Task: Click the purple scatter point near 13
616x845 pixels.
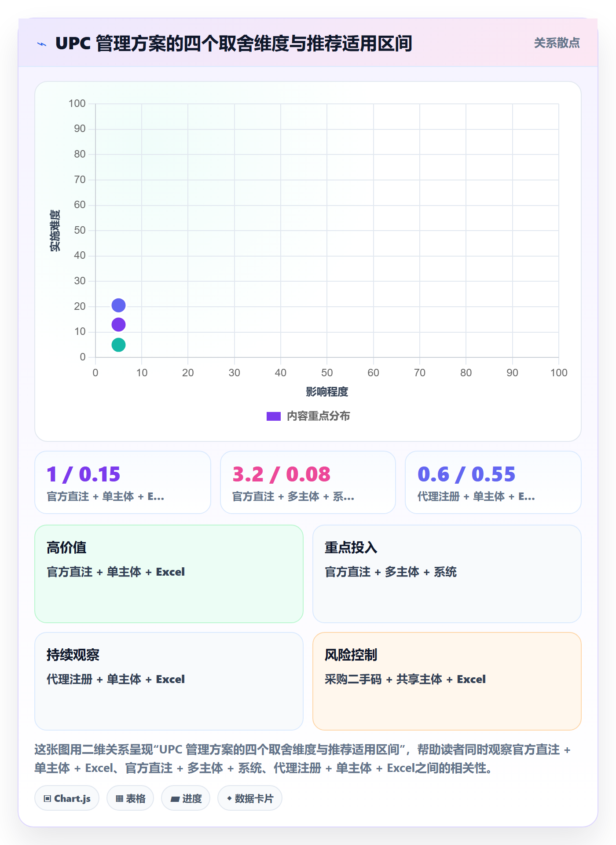Action: 118,325
